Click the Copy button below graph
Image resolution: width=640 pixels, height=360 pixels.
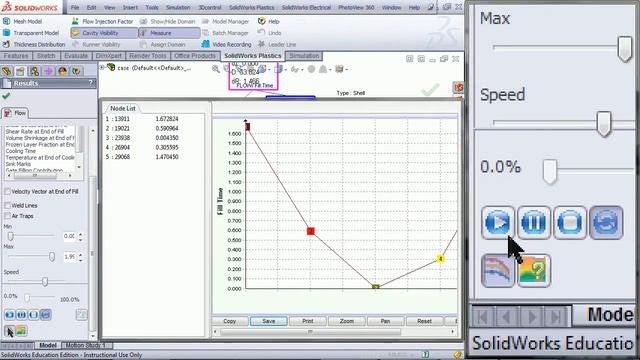click(x=230, y=321)
